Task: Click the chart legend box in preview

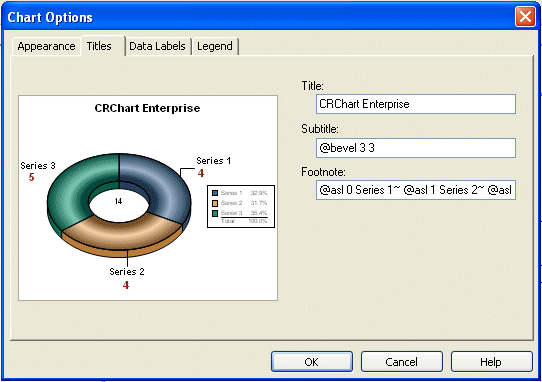Action: (x=241, y=206)
